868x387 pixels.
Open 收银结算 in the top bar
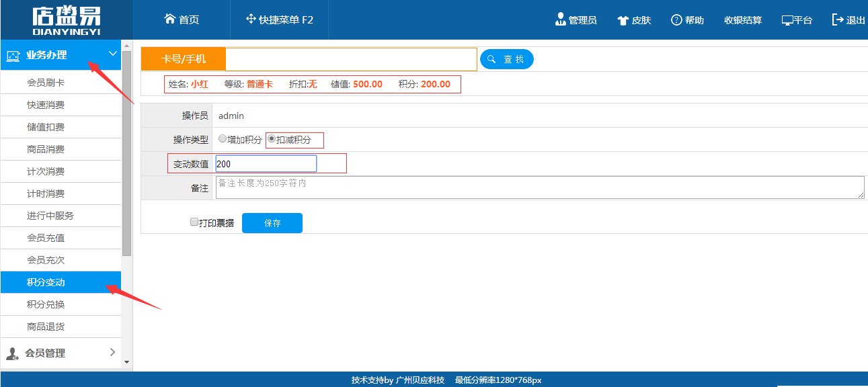point(742,20)
